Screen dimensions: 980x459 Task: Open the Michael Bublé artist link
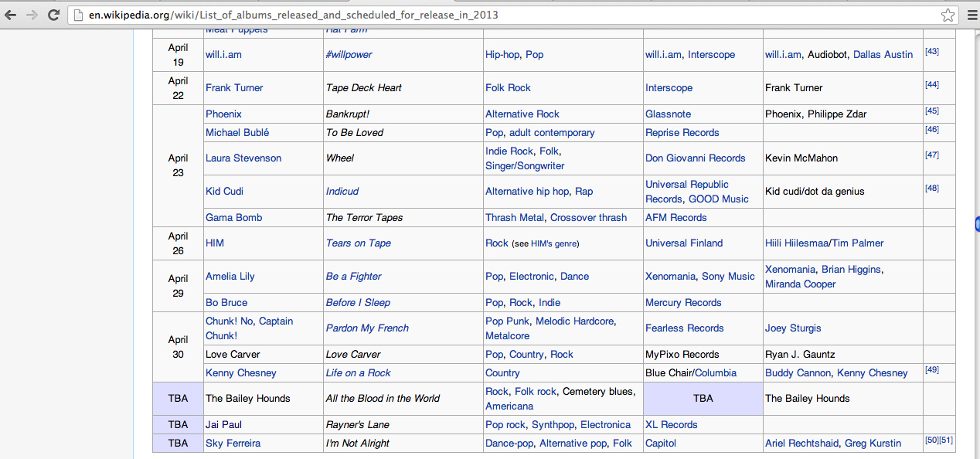point(237,133)
